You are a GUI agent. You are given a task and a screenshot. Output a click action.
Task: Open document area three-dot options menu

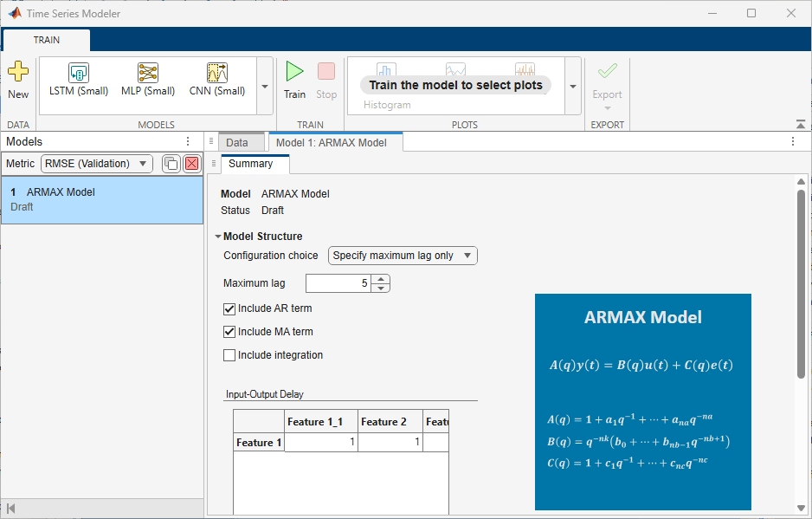click(x=793, y=141)
